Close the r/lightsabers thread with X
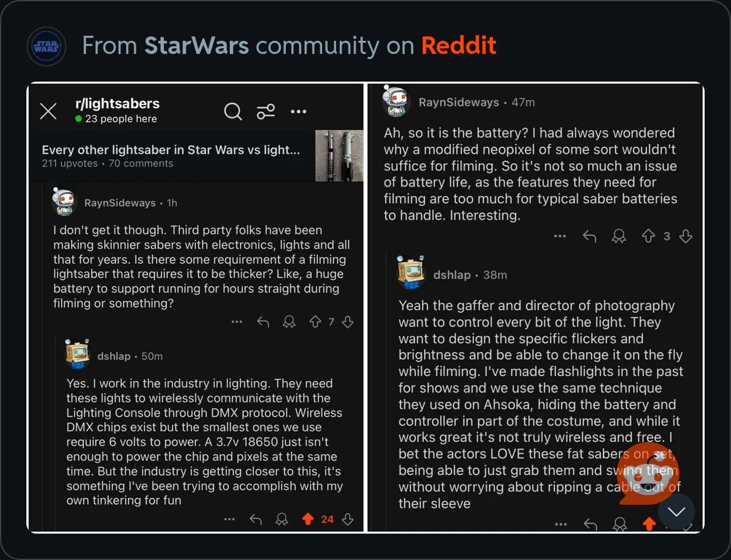 click(48, 111)
